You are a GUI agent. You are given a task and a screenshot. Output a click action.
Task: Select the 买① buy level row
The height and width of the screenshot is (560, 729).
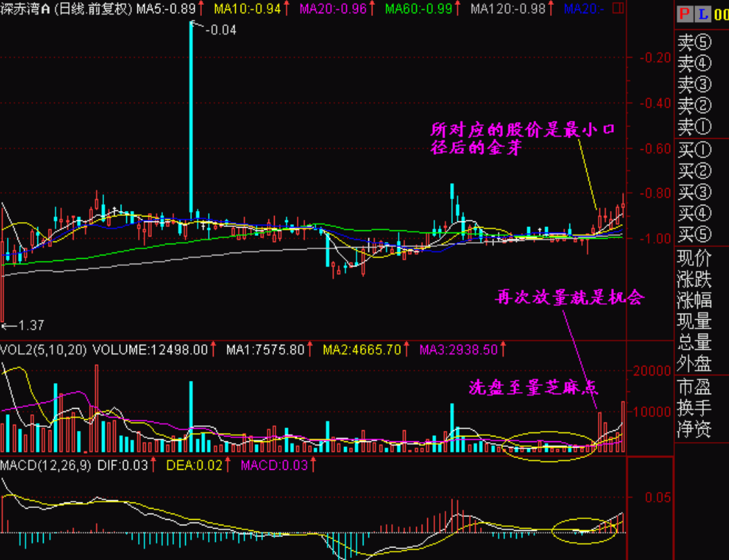[694, 150]
